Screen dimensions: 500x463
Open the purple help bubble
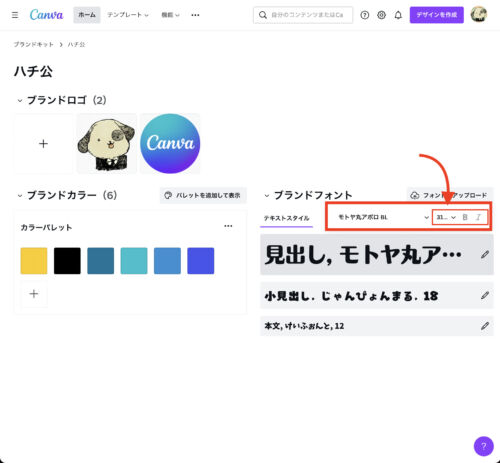[484, 446]
